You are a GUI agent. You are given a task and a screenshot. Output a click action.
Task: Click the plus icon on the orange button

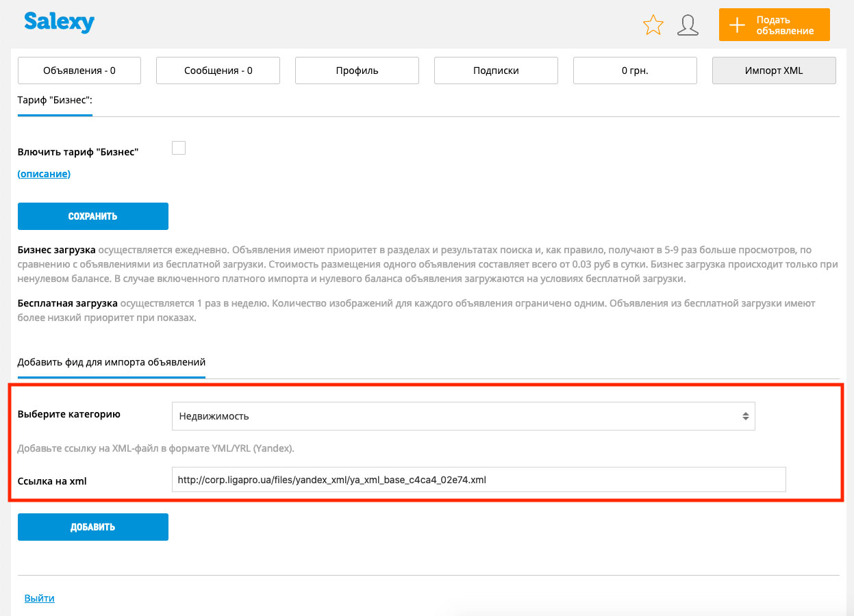tap(737, 25)
